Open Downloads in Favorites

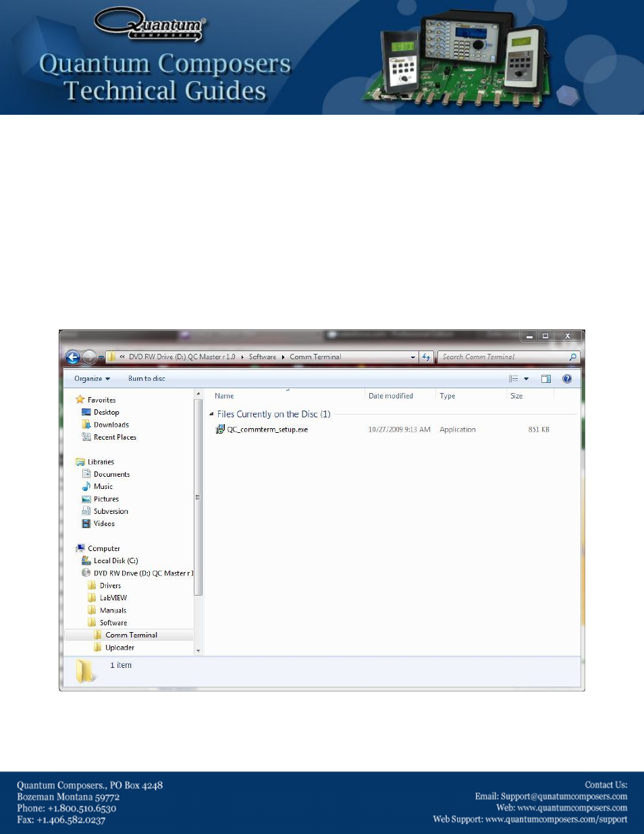[105, 425]
